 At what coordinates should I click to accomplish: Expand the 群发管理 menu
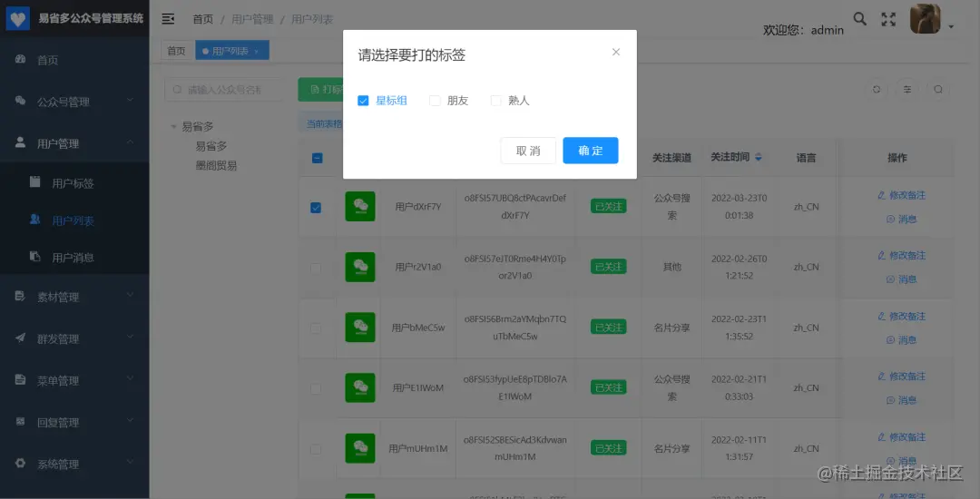click(74, 338)
